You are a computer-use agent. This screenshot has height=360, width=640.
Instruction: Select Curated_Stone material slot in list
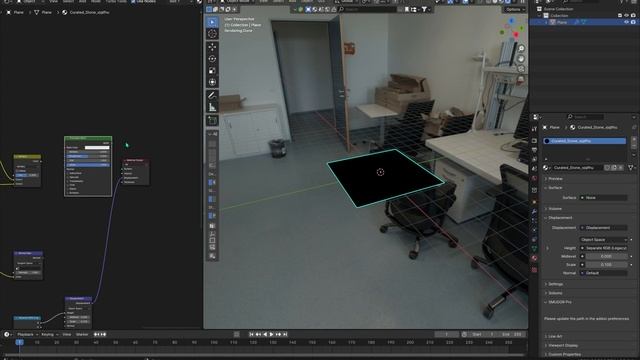pos(584,141)
